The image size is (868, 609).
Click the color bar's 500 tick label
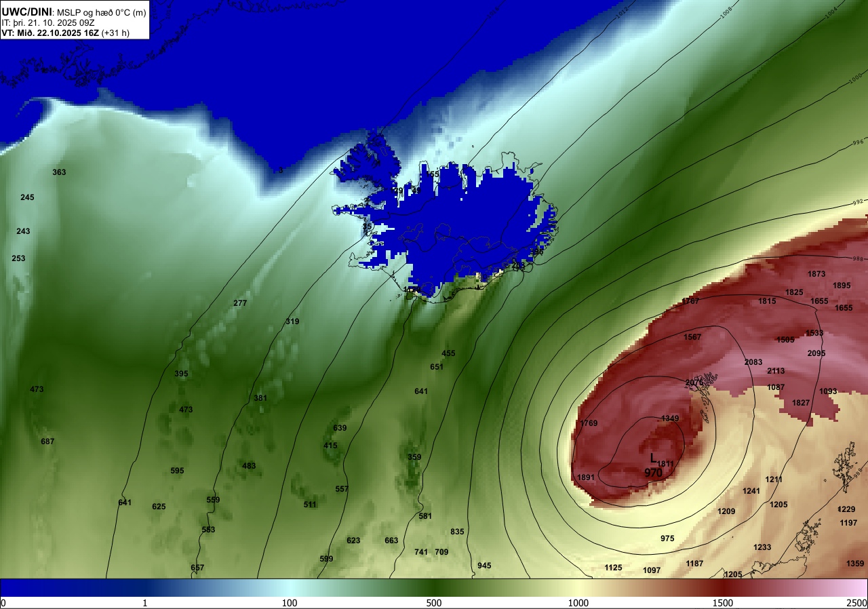click(434, 603)
